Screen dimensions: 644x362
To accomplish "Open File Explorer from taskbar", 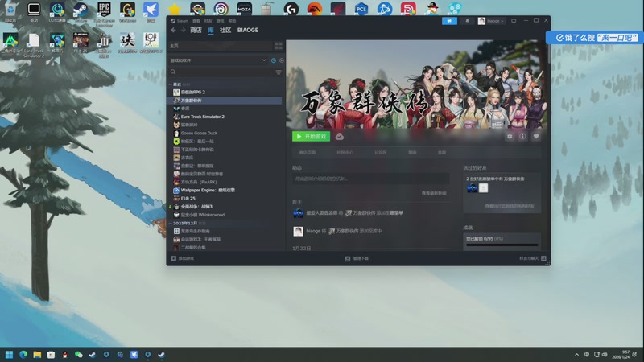I will [37, 355].
